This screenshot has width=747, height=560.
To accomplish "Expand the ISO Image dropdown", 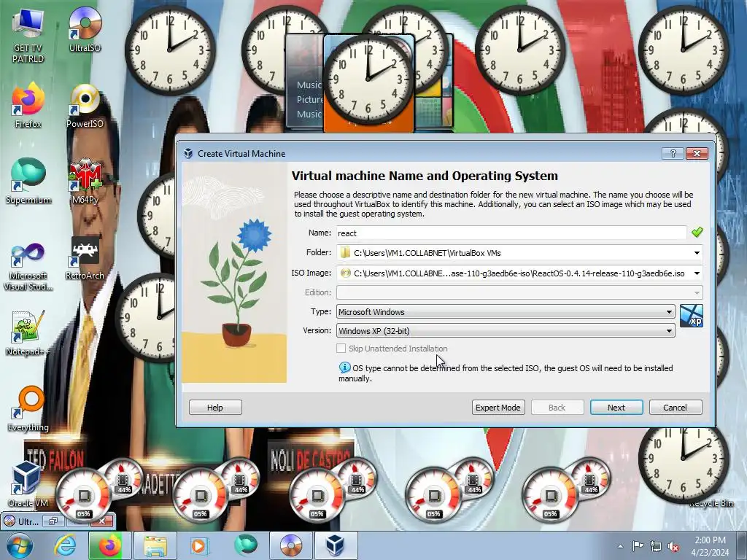I will [697, 273].
